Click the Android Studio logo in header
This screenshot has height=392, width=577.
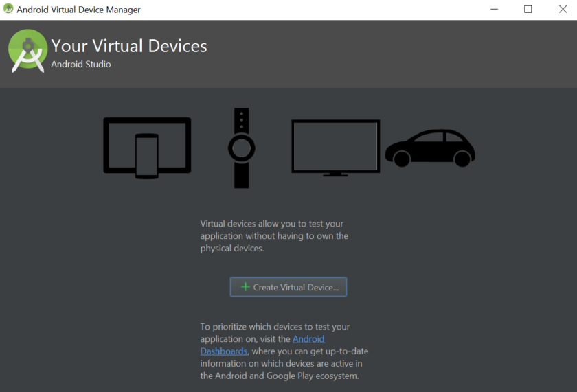27,51
